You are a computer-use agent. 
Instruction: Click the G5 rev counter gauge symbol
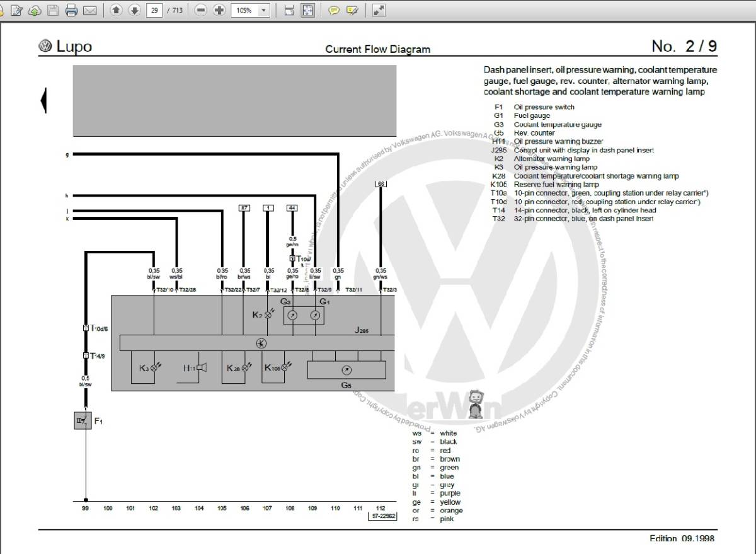(x=346, y=370)
